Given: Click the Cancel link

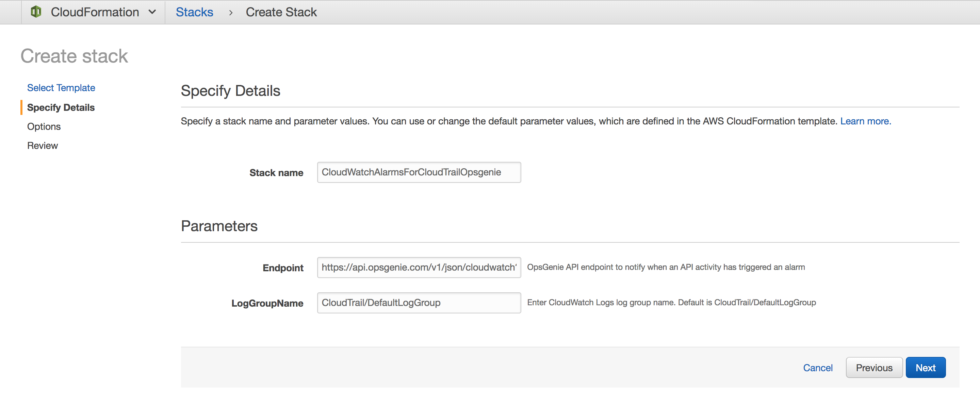Looking at the screenshot, I should (818, 367).
